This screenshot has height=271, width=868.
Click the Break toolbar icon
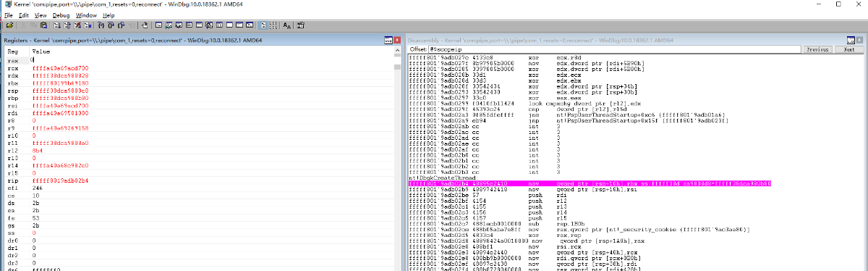tap(88, 25)
